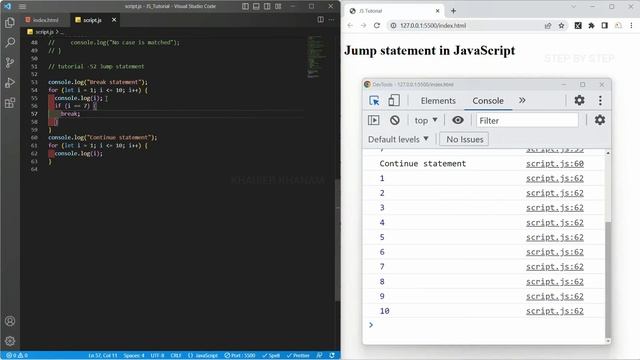The height and width of the screenshot is (360, 640).
Task: Open script.js:60 source link in console
Action: (554, 164)
